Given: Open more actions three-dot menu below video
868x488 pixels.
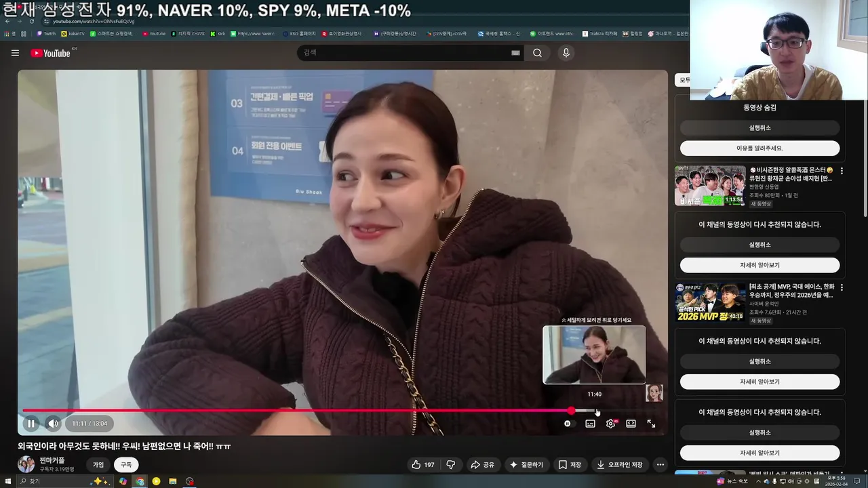Looking at the screenshot, I should coord(660,465).
